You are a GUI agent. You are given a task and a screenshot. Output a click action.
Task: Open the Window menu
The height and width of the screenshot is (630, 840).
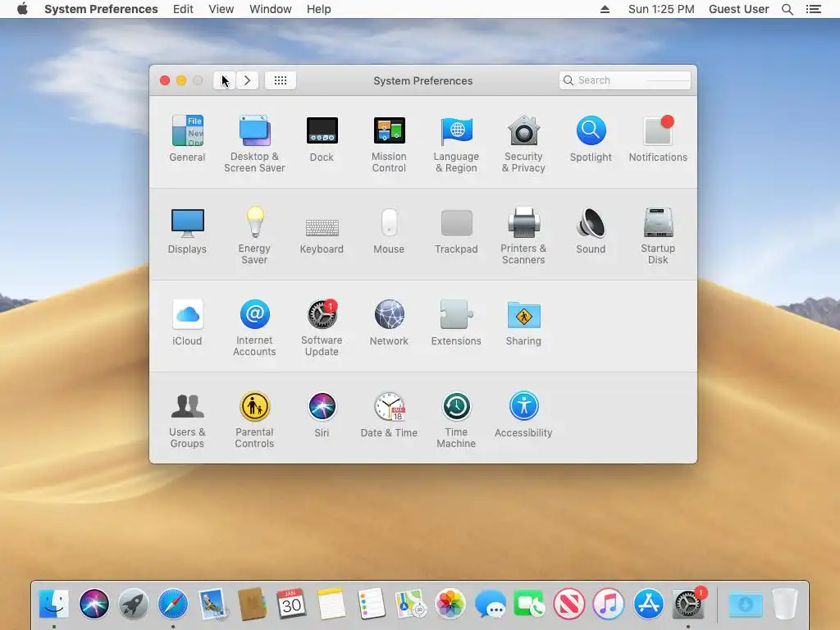pyautogui.click(x=271, y=9)
